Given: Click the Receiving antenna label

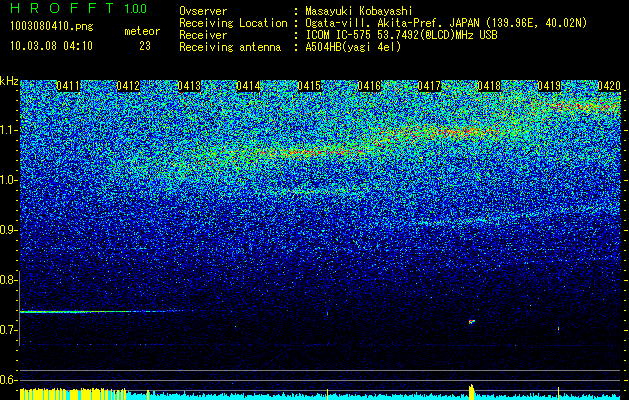Looking at the screenshot, I should point(230,47).
